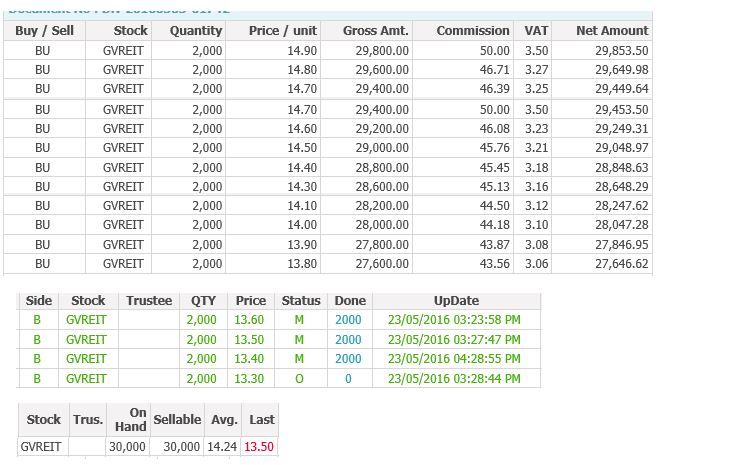Select the Status column header
Image resolution: width=732 pixels, height=465 pixels.
coord(301,301)
